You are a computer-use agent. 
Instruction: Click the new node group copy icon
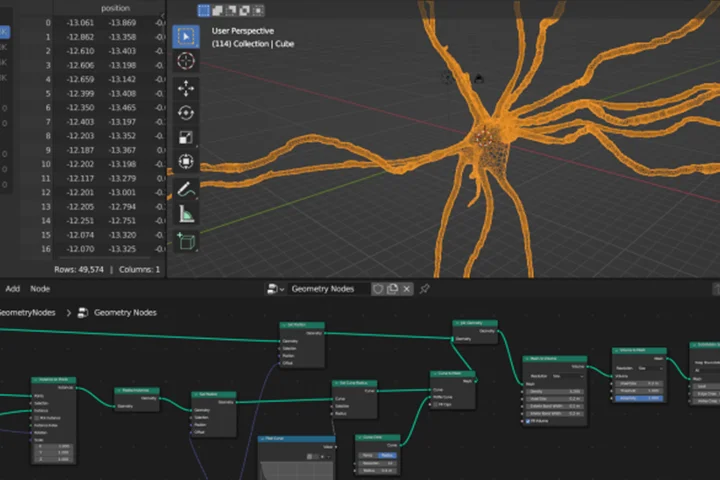(392, 289)
